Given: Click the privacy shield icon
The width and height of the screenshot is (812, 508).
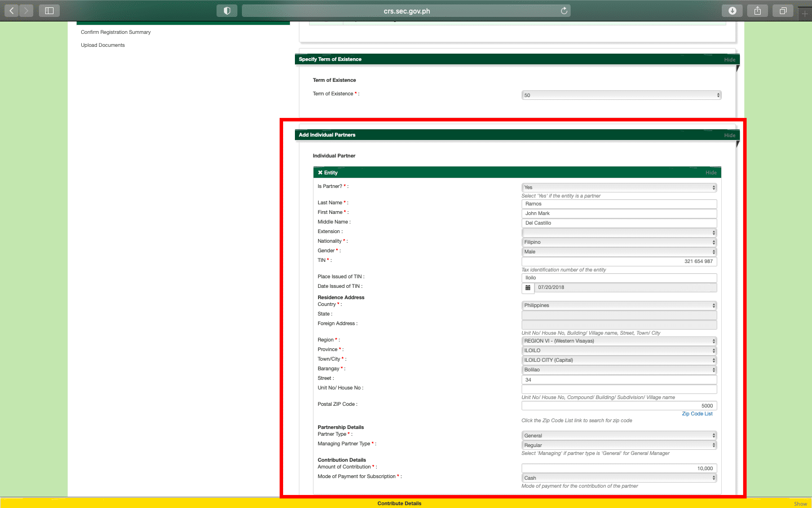Looking at the screenshot, I should click(x=227, y=11).
